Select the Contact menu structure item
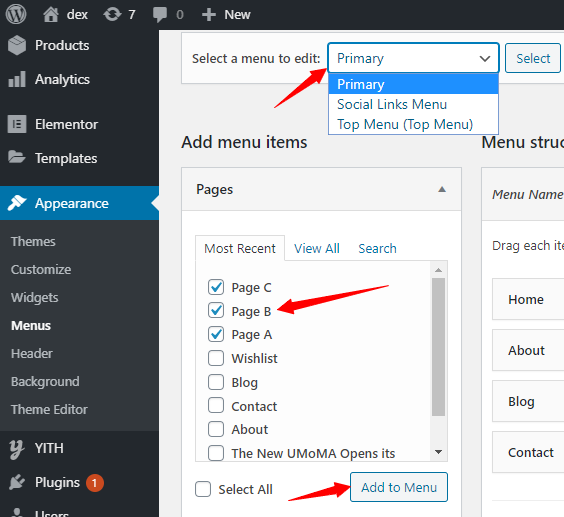The width and height of the screenshot is (564, 517). tap(528, 452)
